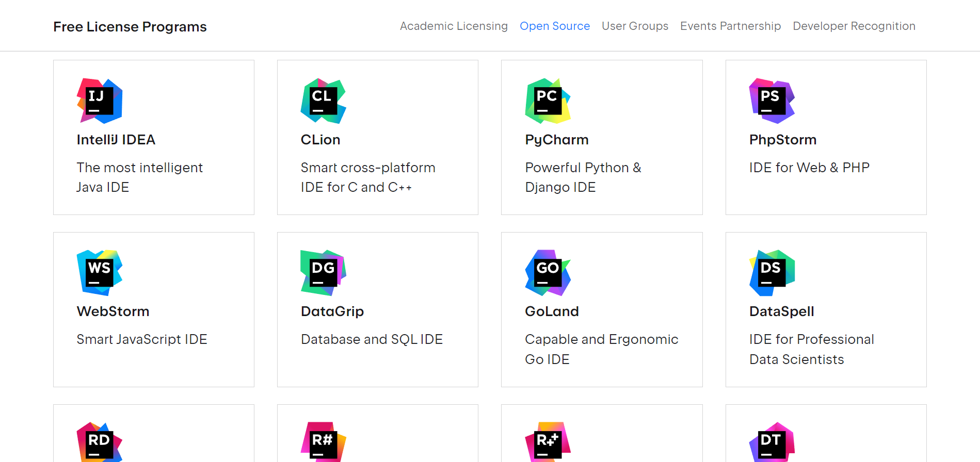Click "The most intelligent Java IDE" description
Viewport: 980px width, 462px height.
(139, 177)
